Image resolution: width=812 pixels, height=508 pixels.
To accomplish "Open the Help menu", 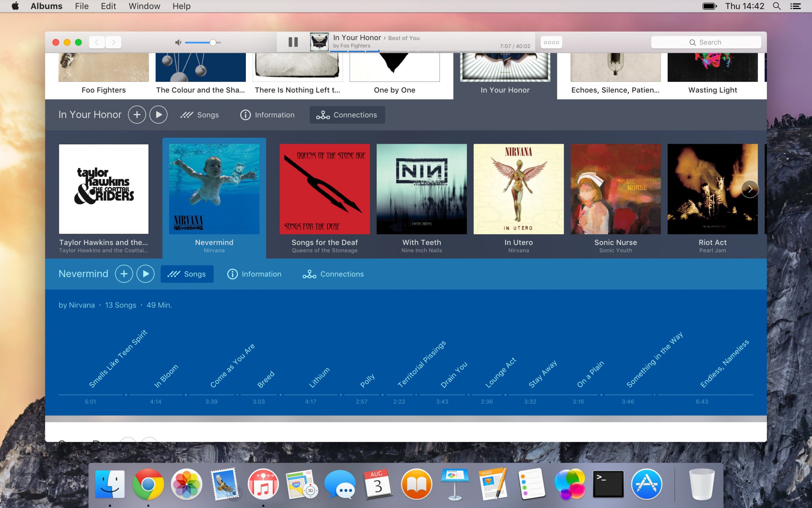I will pos(182,6).
